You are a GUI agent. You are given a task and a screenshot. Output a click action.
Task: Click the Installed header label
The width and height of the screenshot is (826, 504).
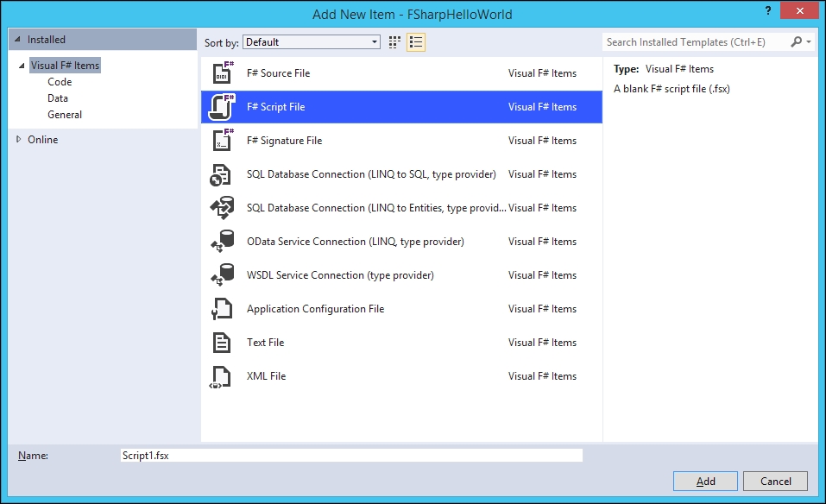point(47,40)
